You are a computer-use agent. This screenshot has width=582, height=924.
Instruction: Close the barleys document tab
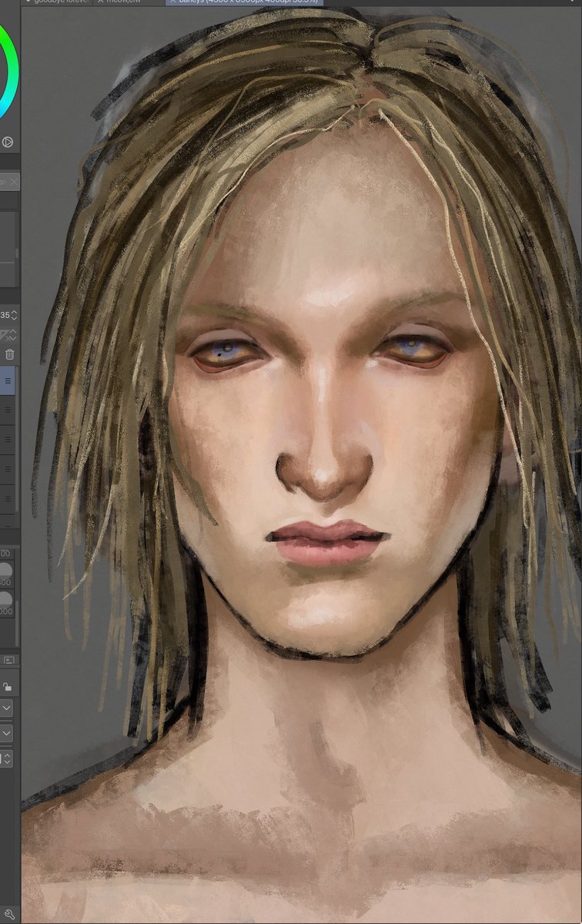tap(173, 2)
